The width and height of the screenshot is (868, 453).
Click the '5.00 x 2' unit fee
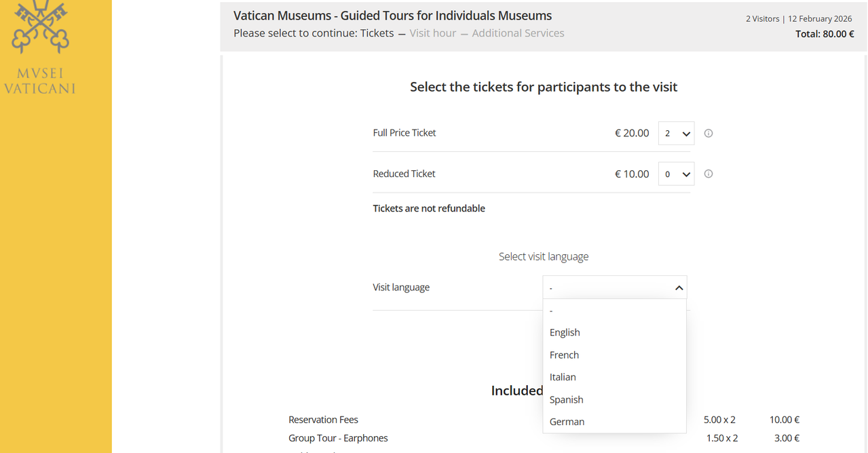[x=719, y=420]
